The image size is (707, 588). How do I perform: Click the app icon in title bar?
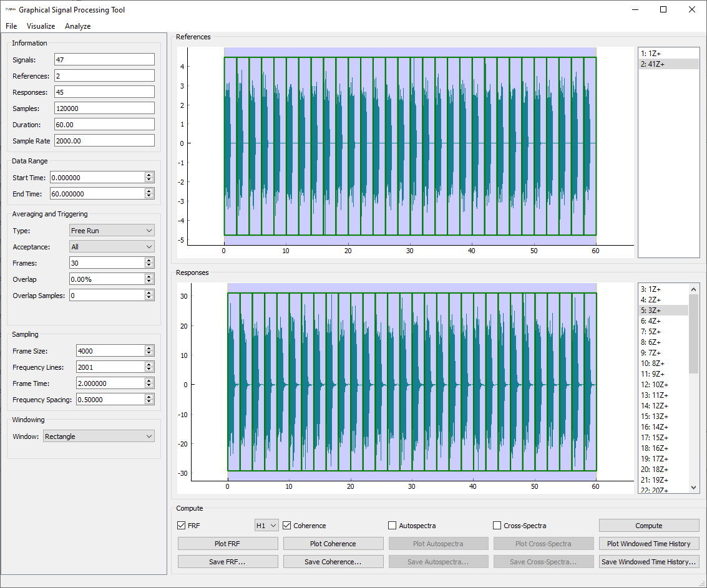pos(10,10)
